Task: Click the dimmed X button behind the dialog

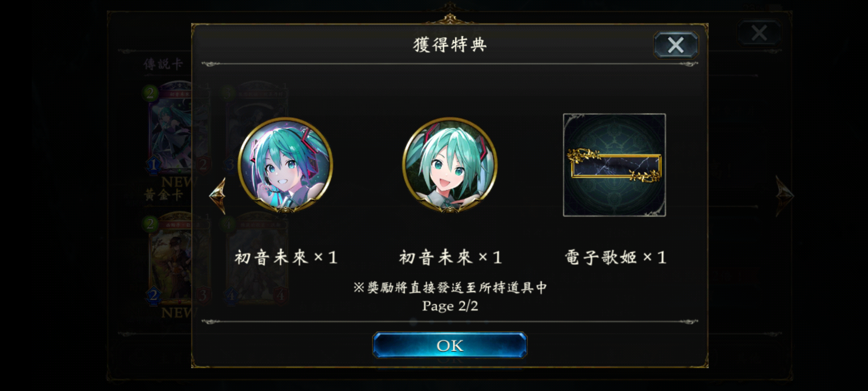Action: (x=759, y=33)
